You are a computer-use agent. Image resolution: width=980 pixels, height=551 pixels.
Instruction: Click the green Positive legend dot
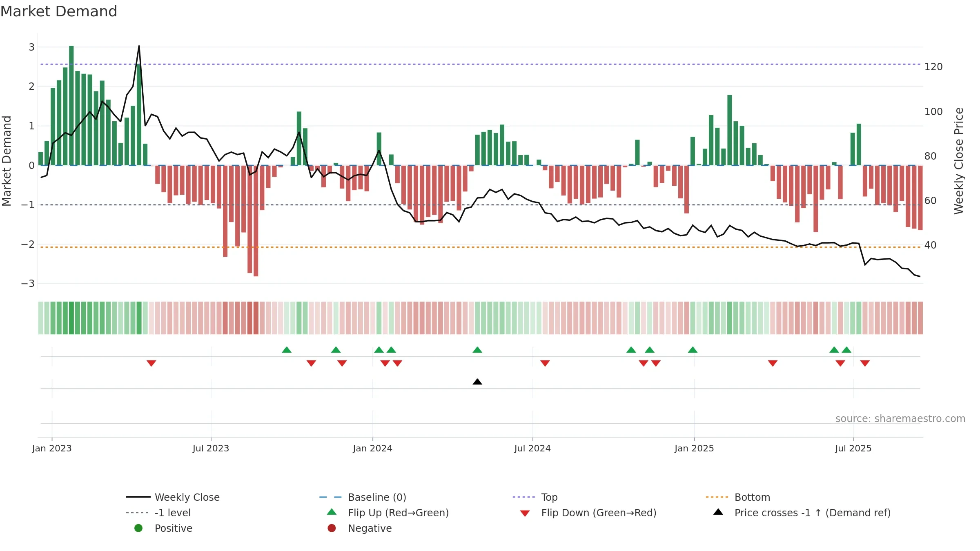coord(138,528)
